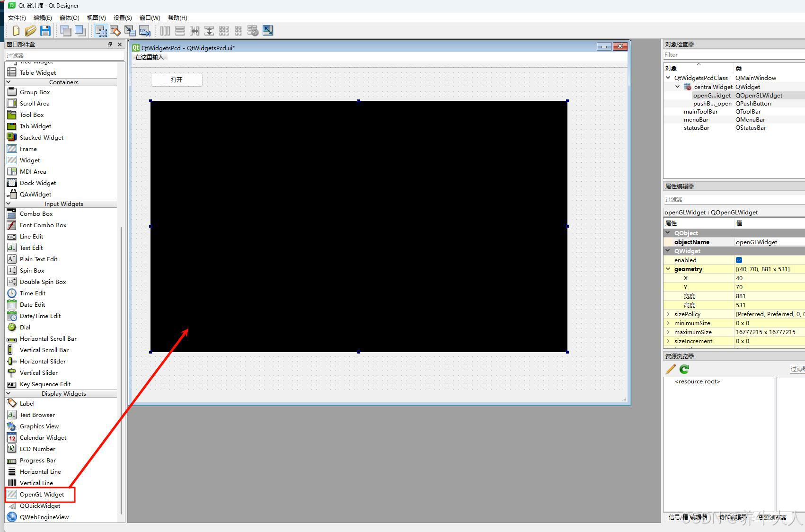This screenshot has height=532, width=805.
Task: Select the statusBar object row
Action: 734,127
